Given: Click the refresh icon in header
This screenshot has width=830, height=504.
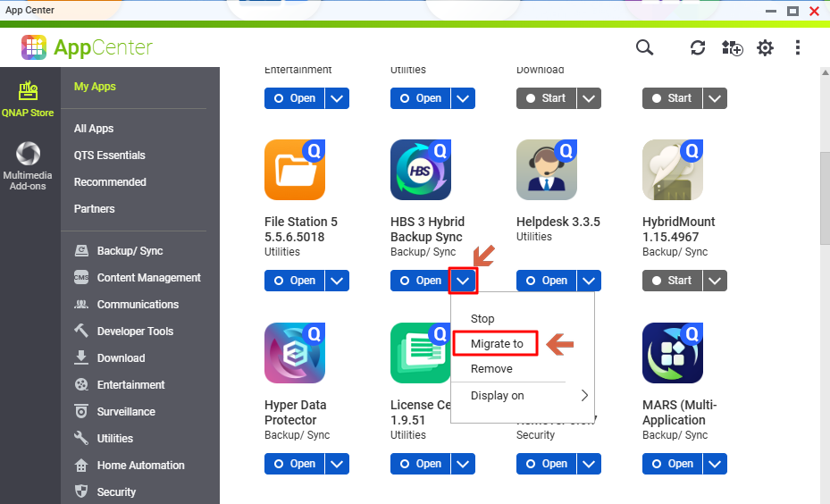Looking at the screenshot, I should [x=698, y=48].
